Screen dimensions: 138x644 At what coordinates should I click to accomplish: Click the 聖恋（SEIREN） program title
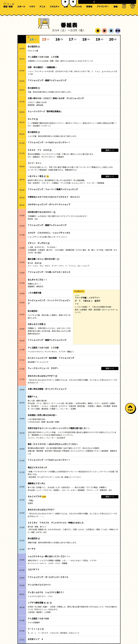(53, 444)
